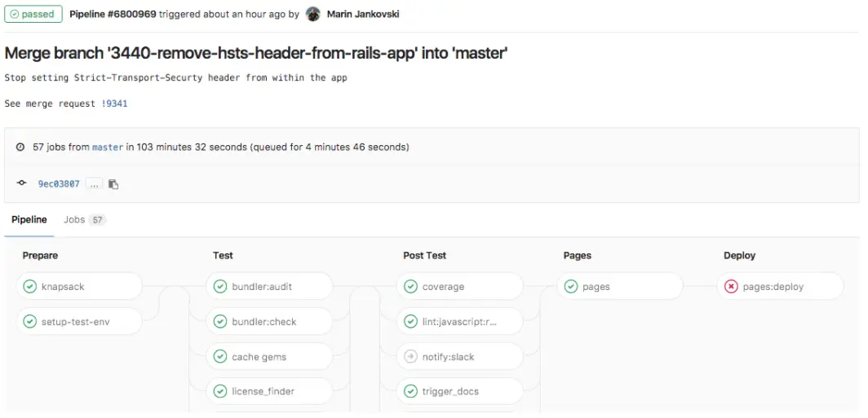Open the license_finder job

coord(263,391)
